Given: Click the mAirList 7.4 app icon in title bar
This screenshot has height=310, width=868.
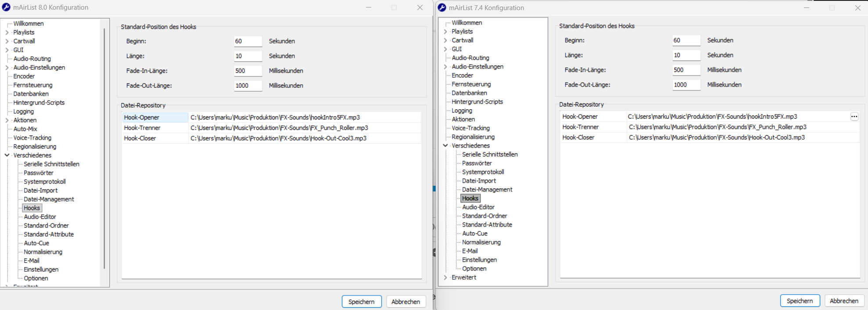Looking at the screenshot, I should tap(442, 7).
